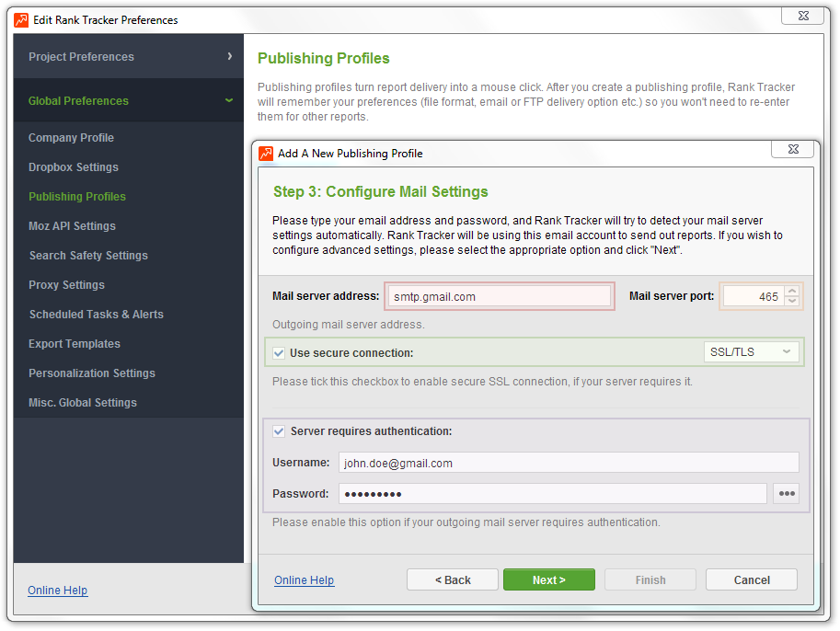Screen dimensions: 840x631
Task: Proceed with the green Next button
Action: pos(549,579)
